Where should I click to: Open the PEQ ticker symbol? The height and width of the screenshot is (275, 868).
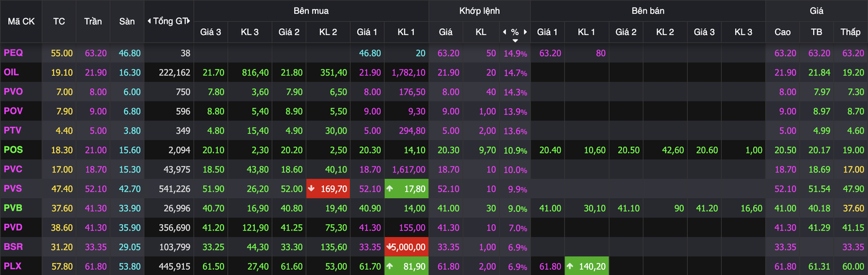point(13,53)
